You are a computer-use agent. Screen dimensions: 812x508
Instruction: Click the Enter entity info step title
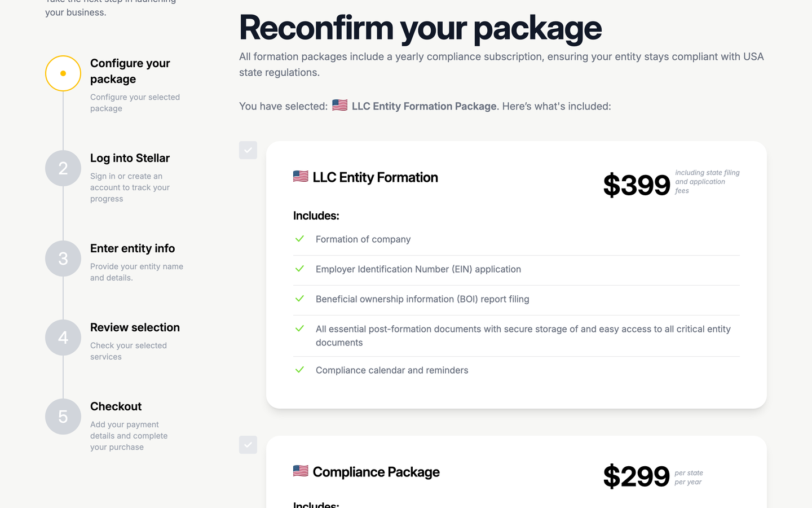click(133, 248)
